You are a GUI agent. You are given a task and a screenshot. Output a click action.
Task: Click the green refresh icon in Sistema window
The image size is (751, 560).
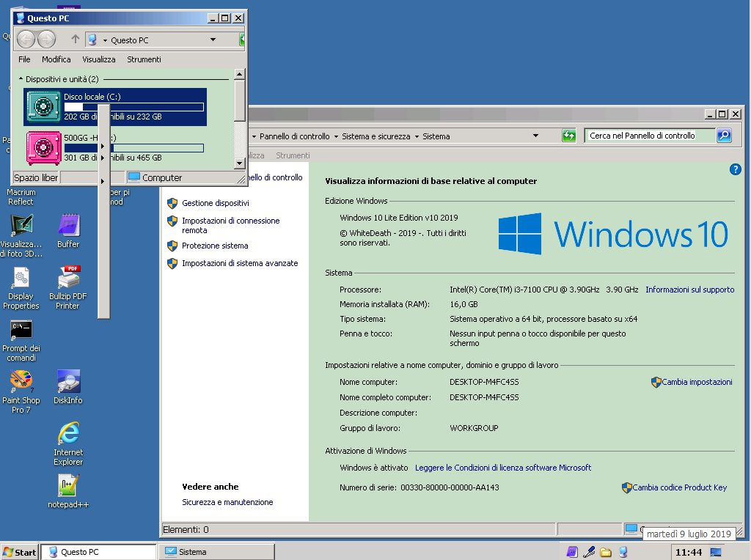pyautogui.click(x=568, y=136)
